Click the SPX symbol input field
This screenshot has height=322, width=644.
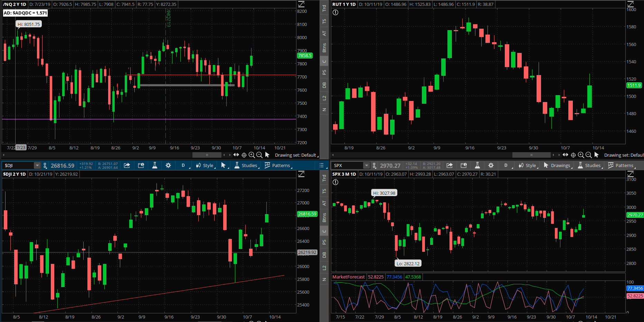point(348,166)
